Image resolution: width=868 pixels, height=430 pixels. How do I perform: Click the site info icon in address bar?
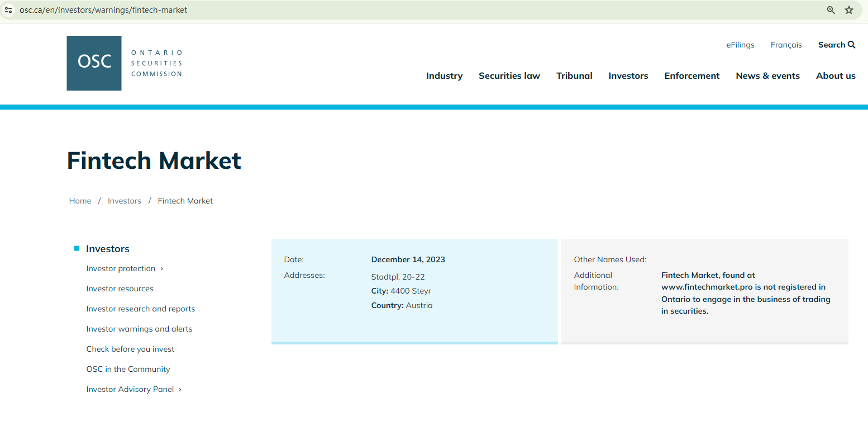8,10
